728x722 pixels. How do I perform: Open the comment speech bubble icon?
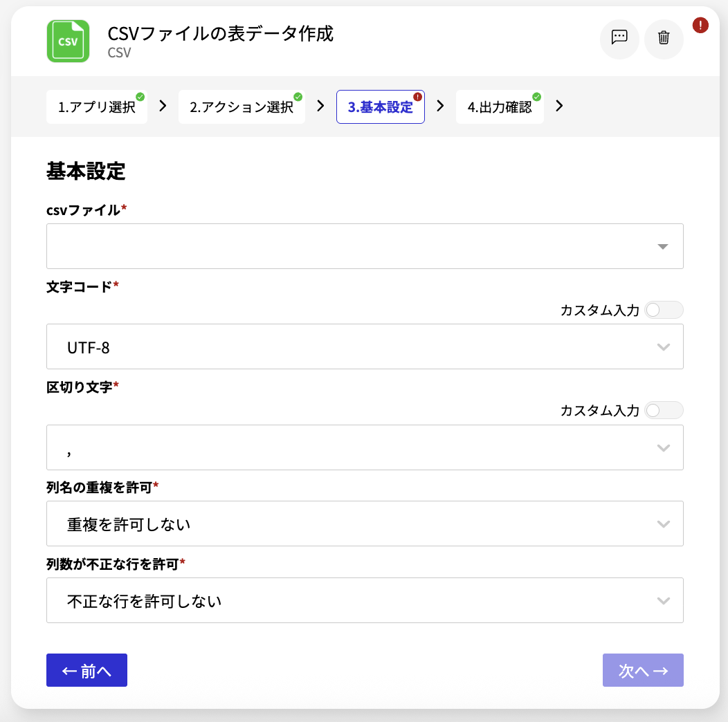point(619,37)
